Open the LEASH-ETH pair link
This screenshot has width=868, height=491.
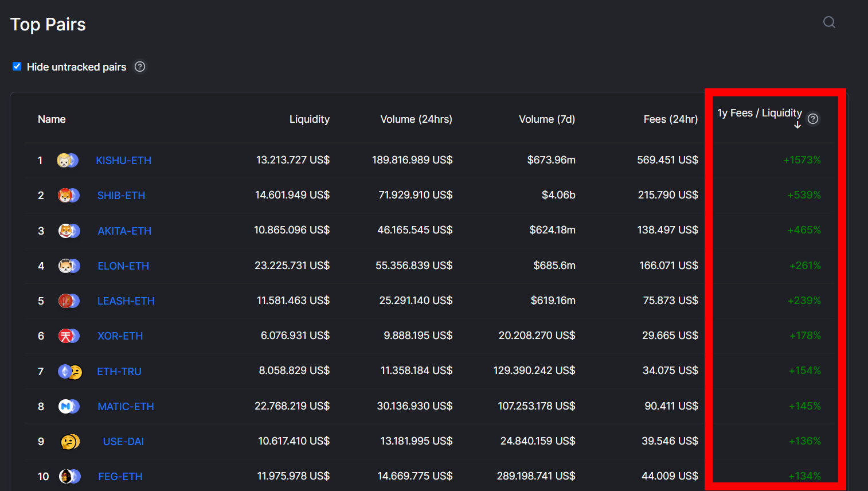pos(126,301)
